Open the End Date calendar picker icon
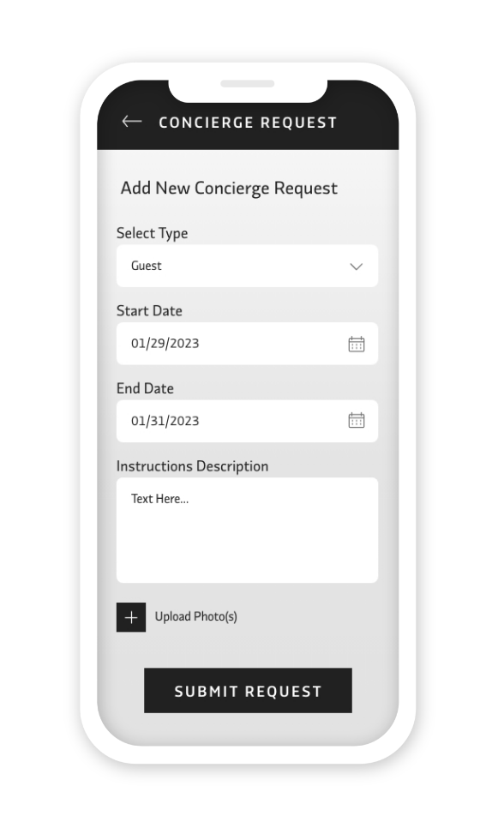This screenshot has height=840, width=504. point(357,421)
